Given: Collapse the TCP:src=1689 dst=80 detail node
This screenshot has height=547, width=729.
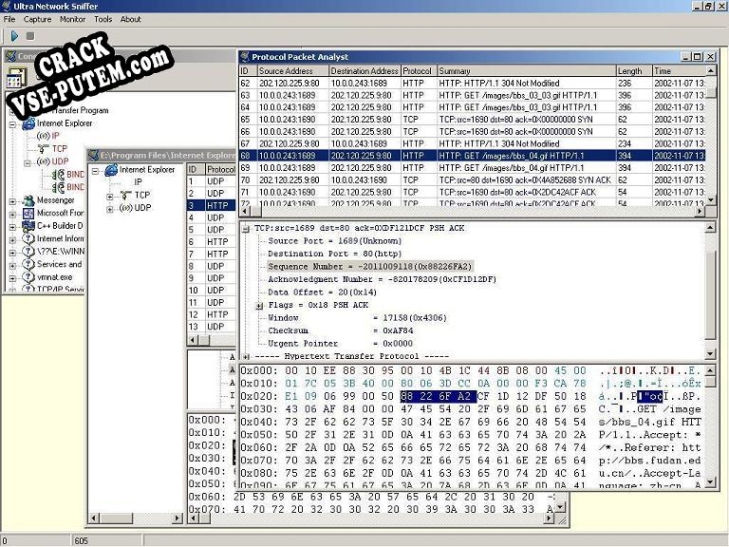Looking at the screenshot, I should [245, 229].
